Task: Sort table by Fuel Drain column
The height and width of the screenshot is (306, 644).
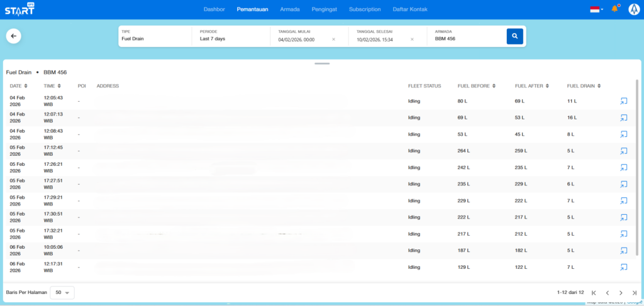Action: click(x=584, y=86)
